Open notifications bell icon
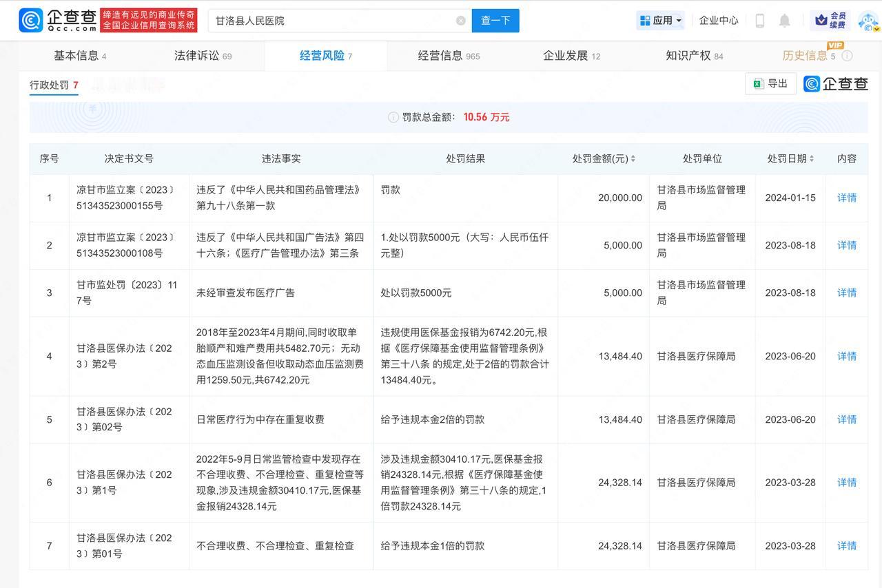Screen dimensions: 882x588 coord(784,21)
